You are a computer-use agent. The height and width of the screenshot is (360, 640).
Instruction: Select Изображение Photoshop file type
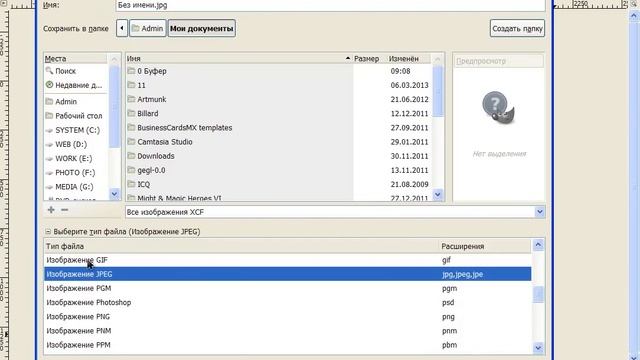pos(288,302)
